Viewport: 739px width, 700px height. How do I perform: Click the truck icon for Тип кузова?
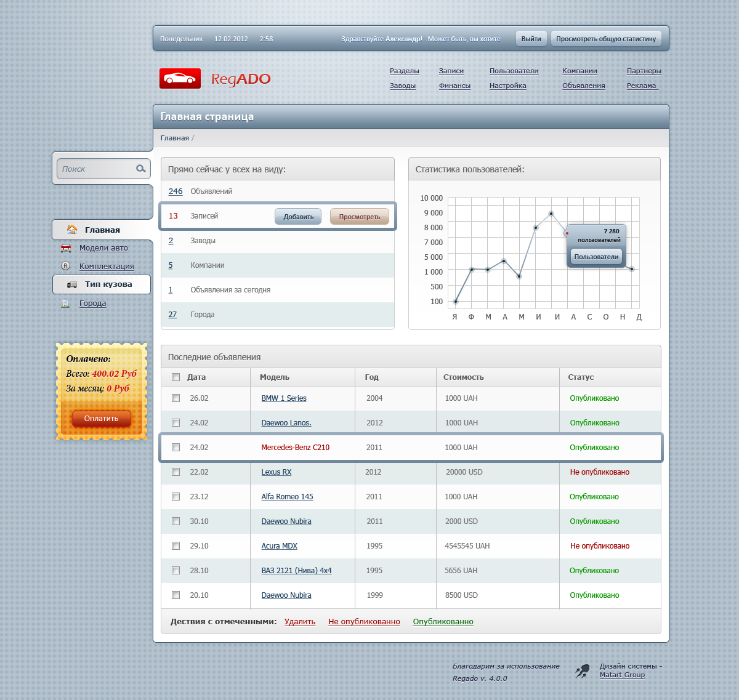(x=72, y=284)
